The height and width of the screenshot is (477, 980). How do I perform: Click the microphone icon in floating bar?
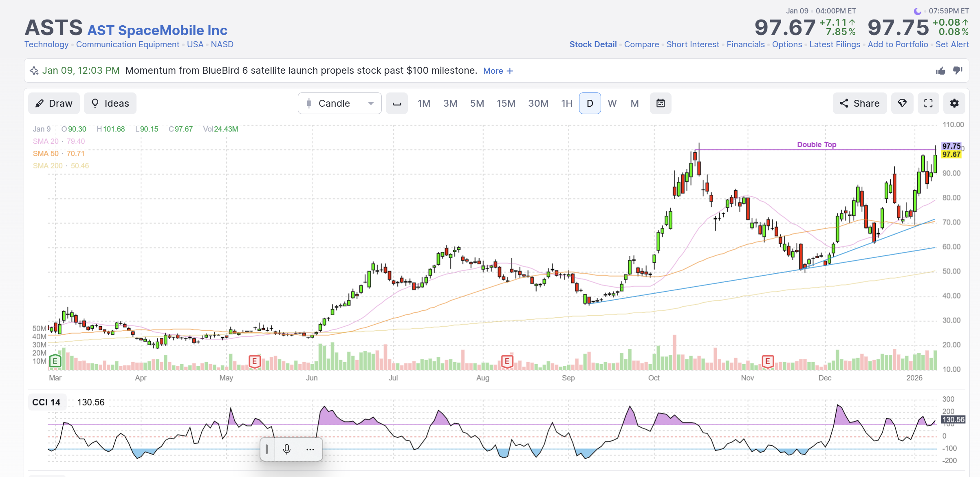[287, 449]
